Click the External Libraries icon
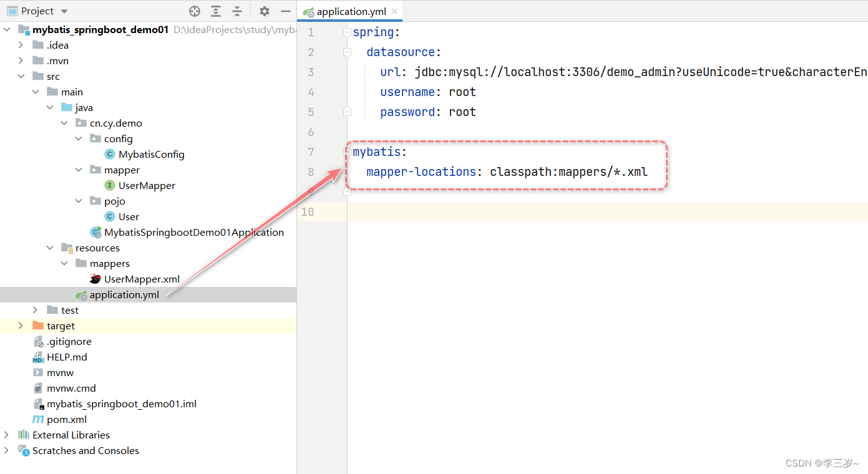The height and width of the screenshot is (474, 868). click(24, 435)
